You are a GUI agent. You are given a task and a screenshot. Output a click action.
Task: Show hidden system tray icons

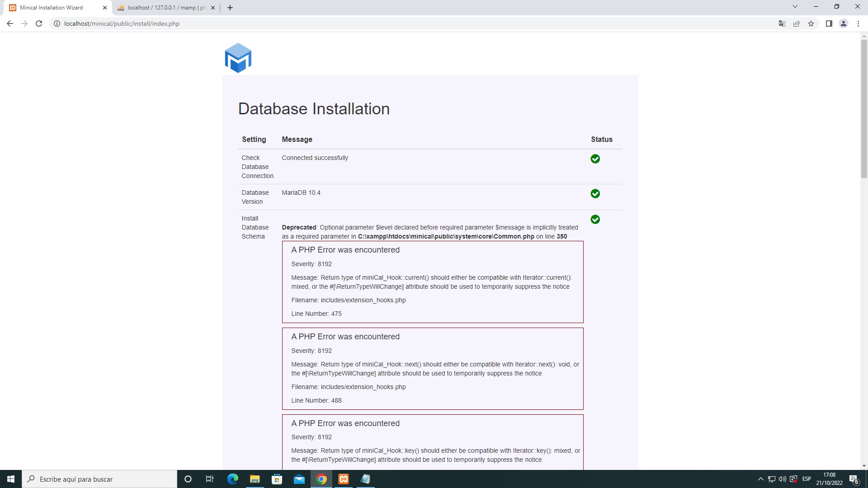(x=760, y=479)
